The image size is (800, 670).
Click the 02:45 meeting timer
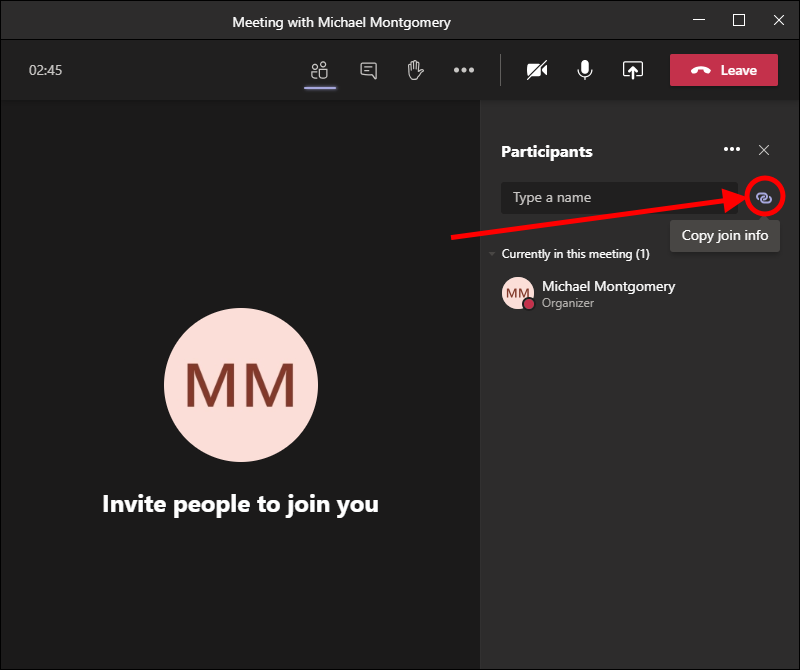pos(45,70)
